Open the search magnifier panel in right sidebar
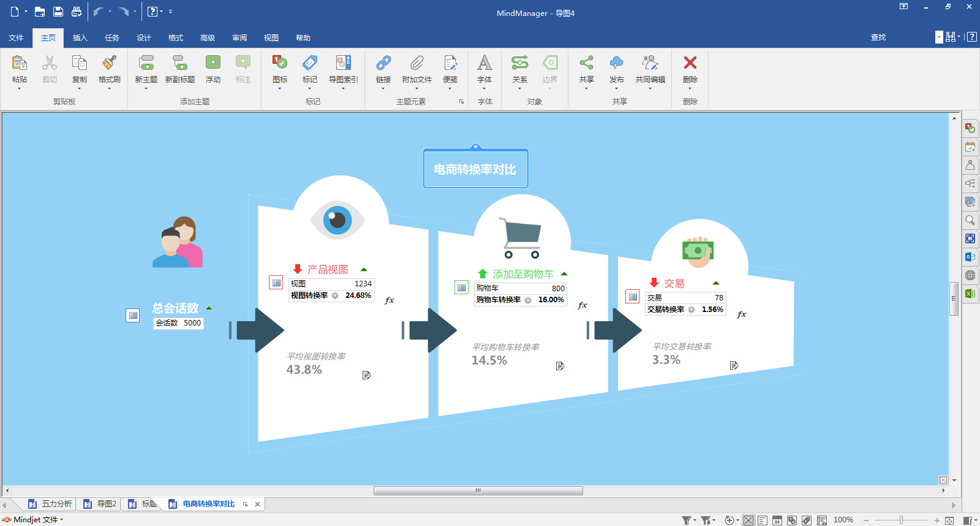Image resolution: width=980 pixels, height=526 pixels. [970, 220]
